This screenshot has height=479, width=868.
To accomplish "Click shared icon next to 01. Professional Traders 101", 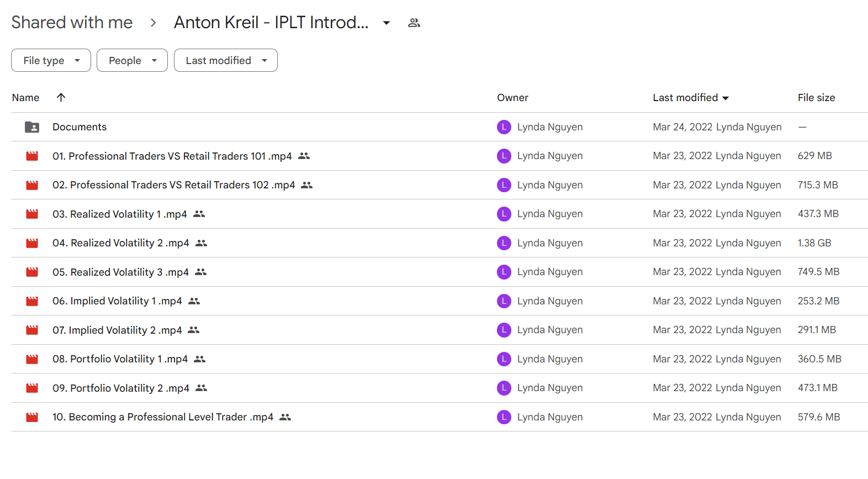I will click(x=304, y=156).
